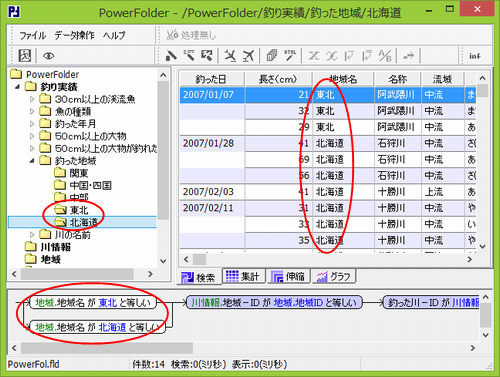
Task: Click the 地域.地域名 が 東北 と等しい condition box
Action: tap(93, 303)
